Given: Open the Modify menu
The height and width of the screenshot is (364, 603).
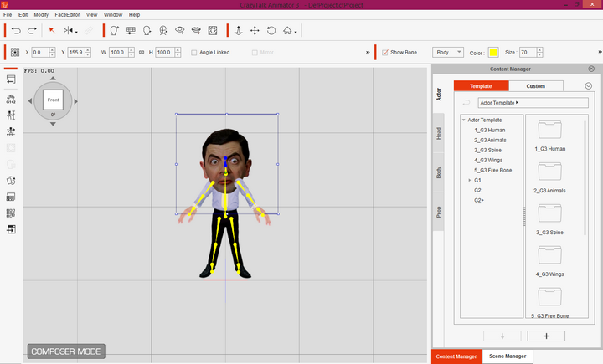Looking at the screenshot, I should click(41, 14).
